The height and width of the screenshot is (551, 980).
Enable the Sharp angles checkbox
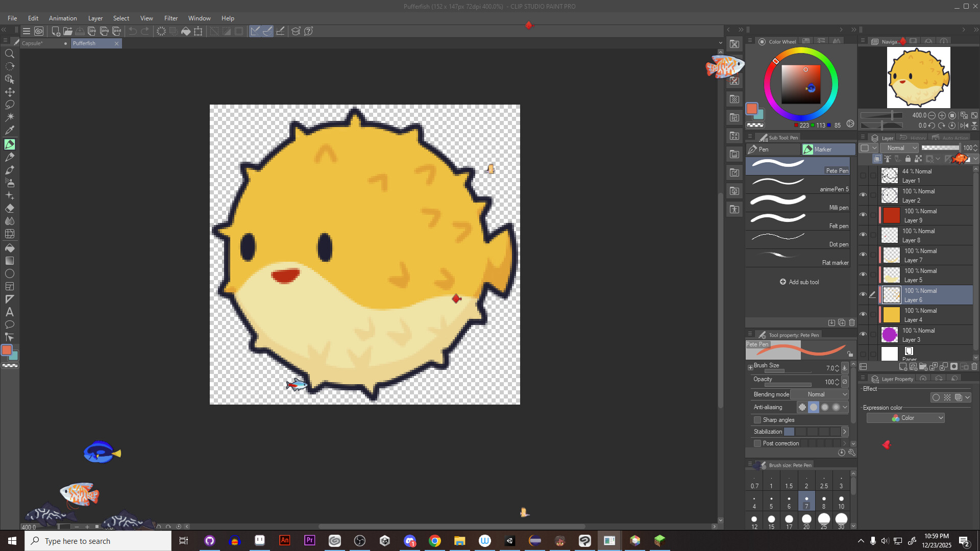point(757,420)
